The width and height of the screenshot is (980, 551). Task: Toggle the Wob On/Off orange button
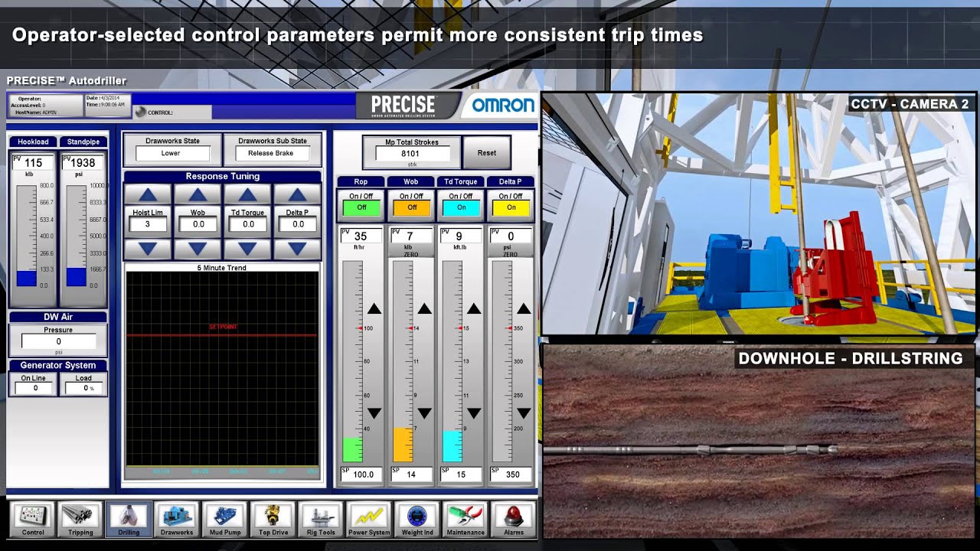coord(412,207)
